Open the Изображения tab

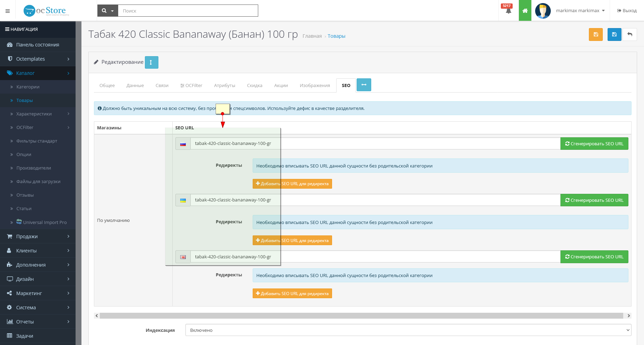point(314,86)
